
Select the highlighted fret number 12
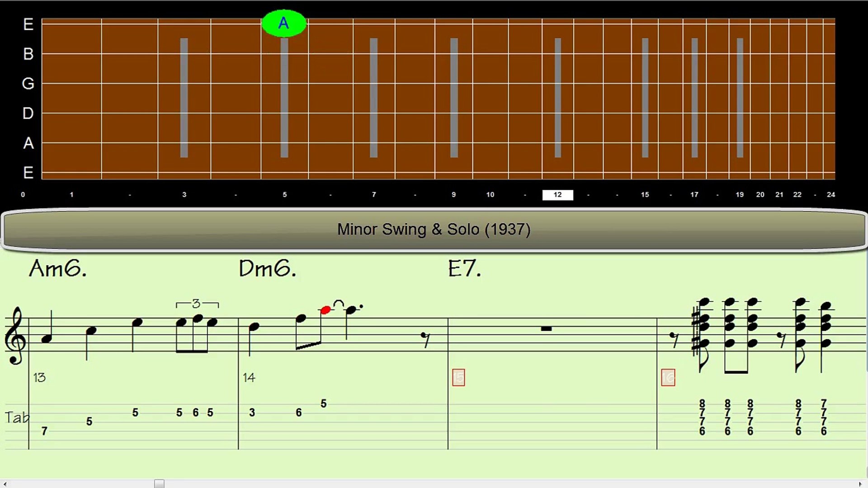557,195
